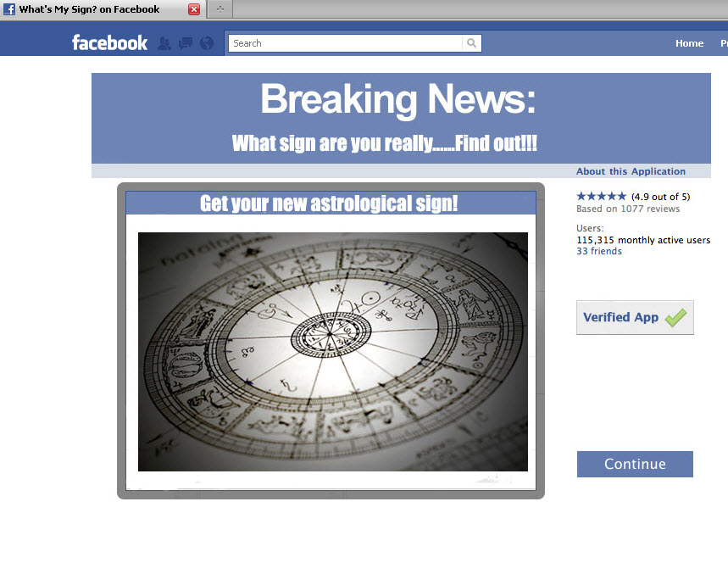The height and width of the screenshot is (563, 728).
Task: Click the Breaking News banner heading
Action: [x=397, y=99]
